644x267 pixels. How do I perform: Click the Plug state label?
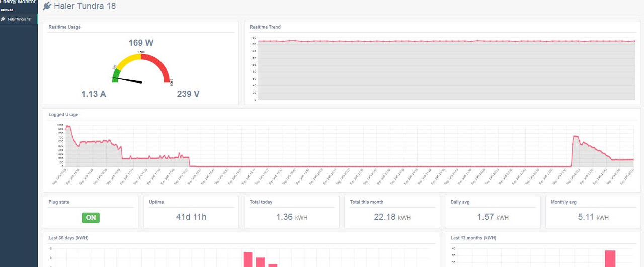coord(59,202)
